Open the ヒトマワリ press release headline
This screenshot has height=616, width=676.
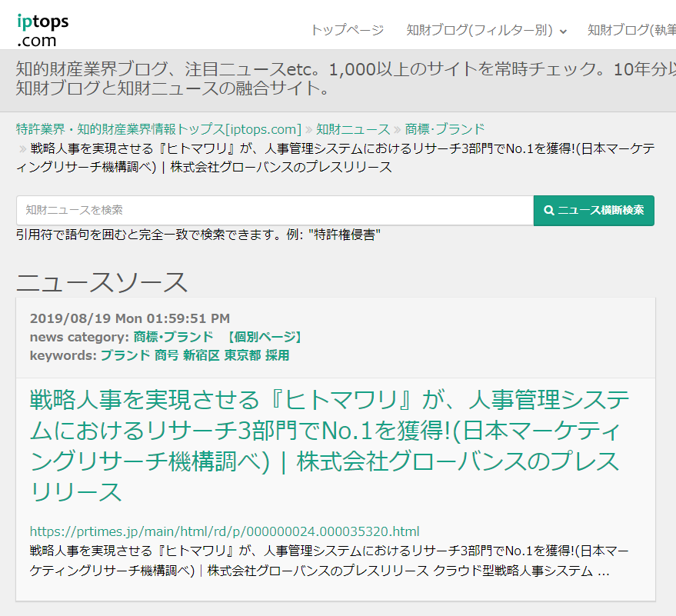pyautogui.click(x=330, y=446)
